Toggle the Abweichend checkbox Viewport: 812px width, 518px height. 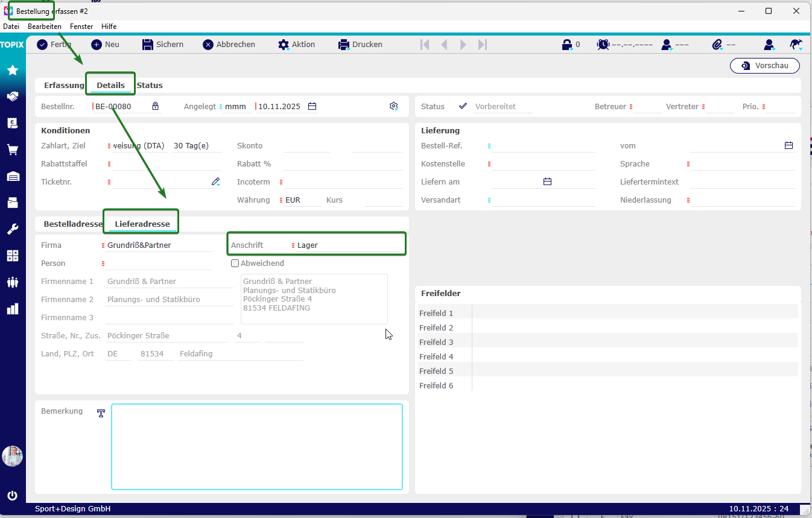235,263
